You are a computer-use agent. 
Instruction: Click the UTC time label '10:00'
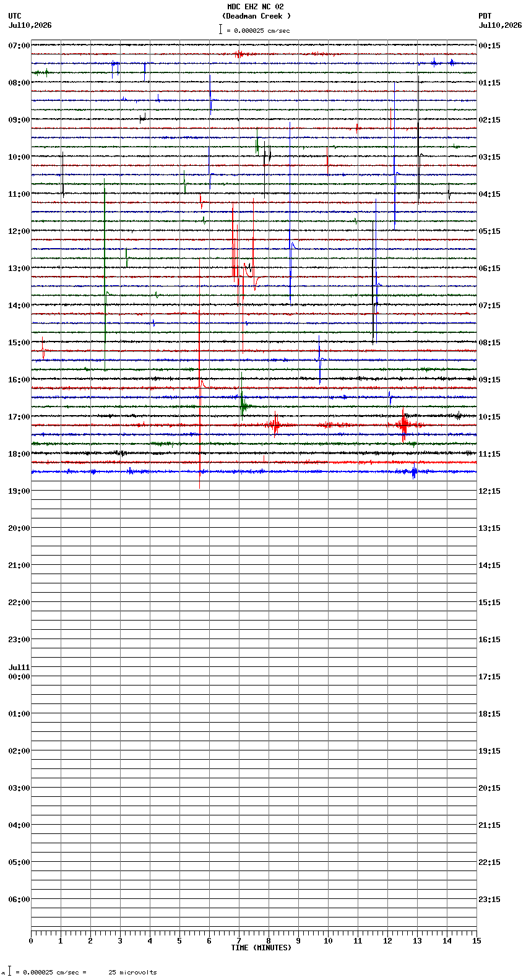pos(19,157)
